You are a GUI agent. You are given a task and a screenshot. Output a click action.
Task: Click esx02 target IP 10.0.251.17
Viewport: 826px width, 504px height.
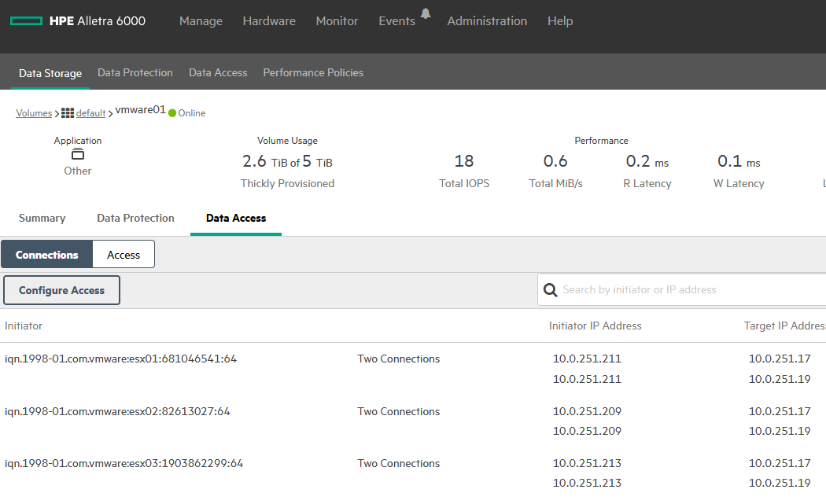tap(780, 411)
